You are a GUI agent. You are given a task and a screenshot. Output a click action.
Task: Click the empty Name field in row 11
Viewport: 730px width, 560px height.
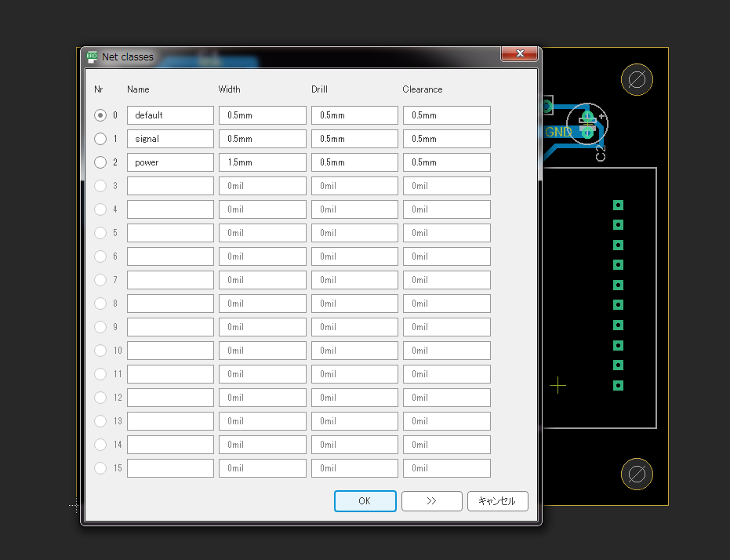click(x=170, y=374)
